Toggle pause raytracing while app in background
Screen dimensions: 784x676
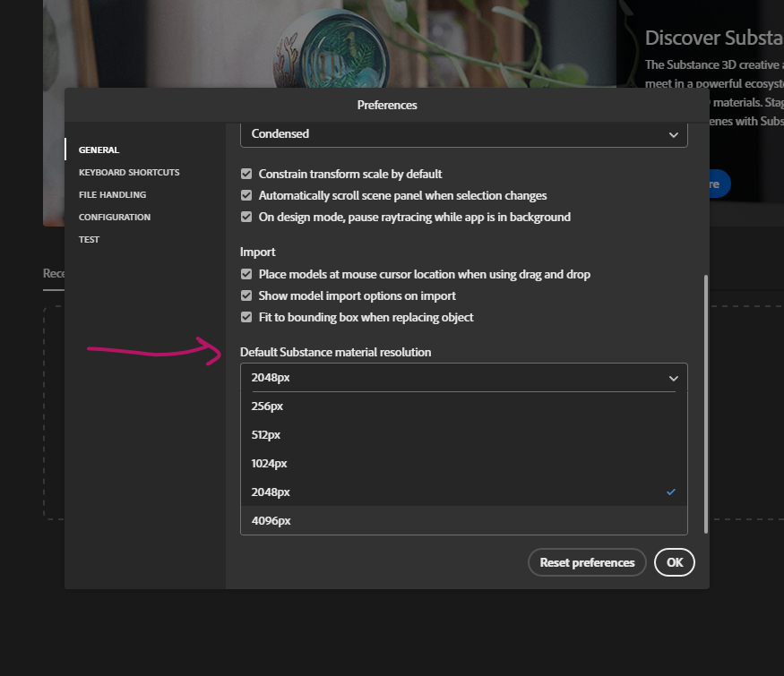246,217
